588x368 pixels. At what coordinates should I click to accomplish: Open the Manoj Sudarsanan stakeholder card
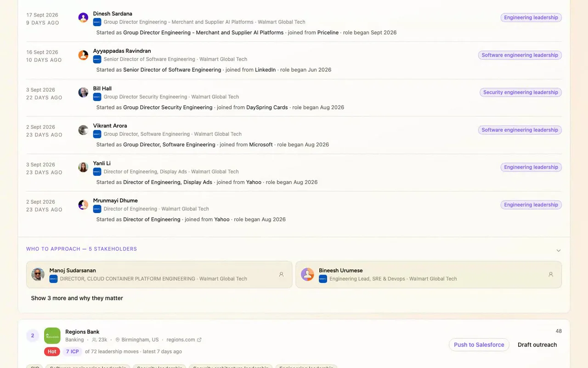(x=159, y=275)
